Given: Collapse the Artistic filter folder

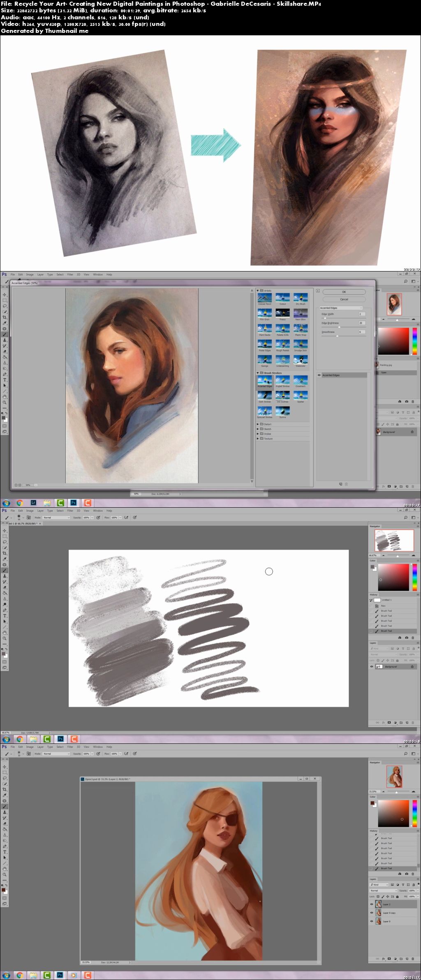Looking at the screenshot, I should pyautogui.click(x=258, y=290).
